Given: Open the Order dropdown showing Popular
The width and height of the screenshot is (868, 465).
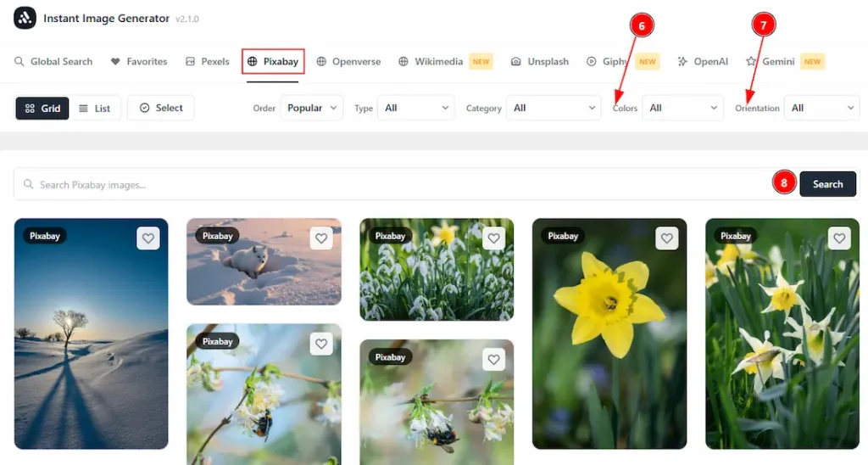Looking at the screenshot, I should (312, 108).
